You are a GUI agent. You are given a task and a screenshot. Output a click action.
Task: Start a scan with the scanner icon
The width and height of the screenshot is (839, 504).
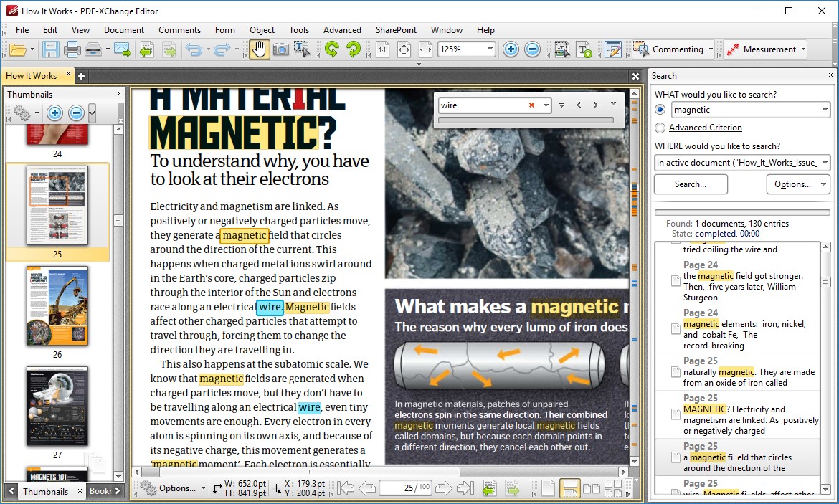pyautogui.click(x=94, y=49)
